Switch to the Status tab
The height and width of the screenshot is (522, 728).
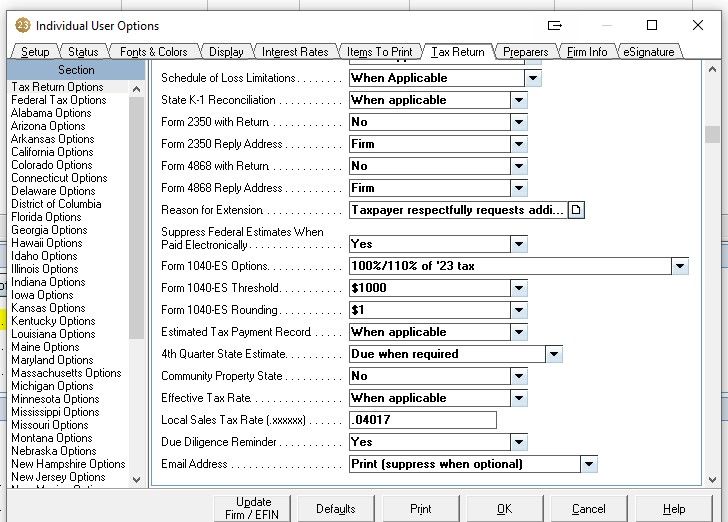[x=83, y=52]
